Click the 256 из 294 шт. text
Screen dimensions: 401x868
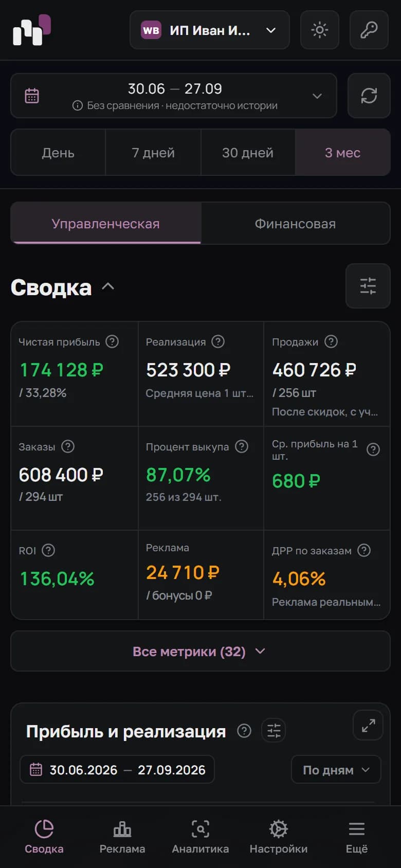pos(184,497)
